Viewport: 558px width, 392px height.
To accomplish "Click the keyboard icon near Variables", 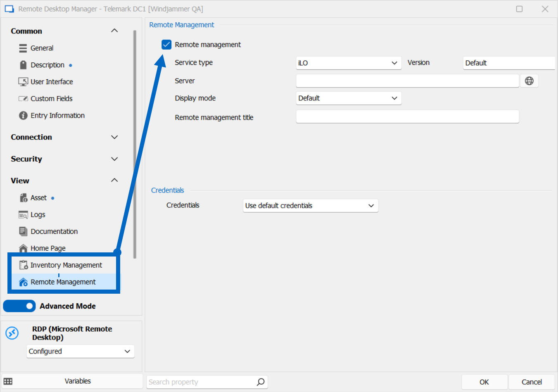I will point(8,381).
